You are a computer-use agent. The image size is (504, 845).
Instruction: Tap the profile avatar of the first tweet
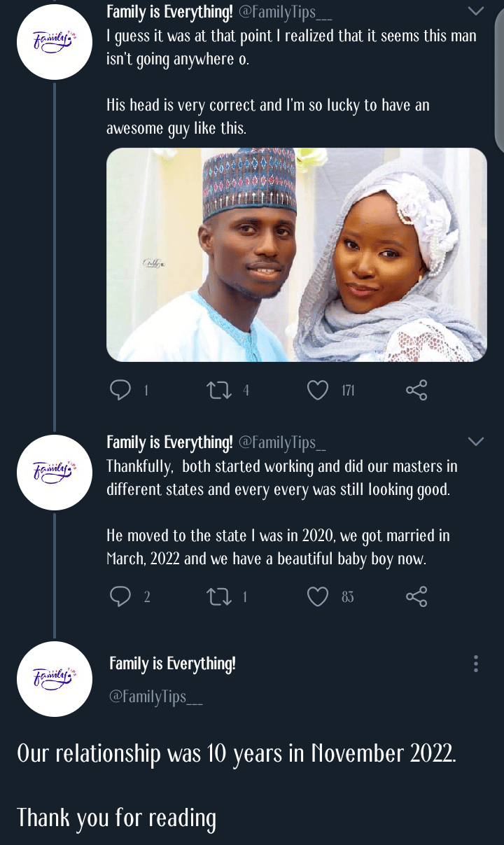55,42
